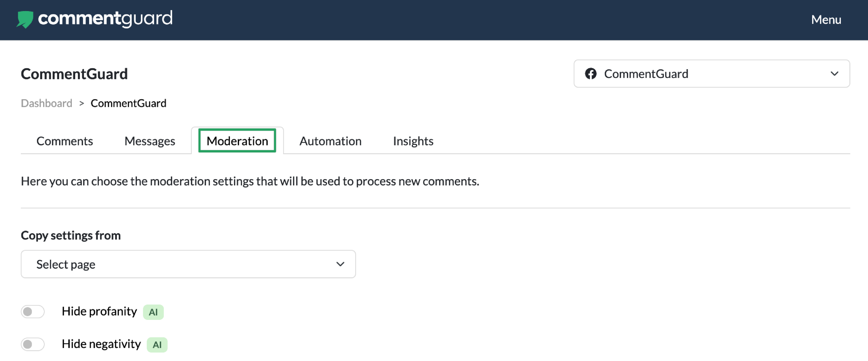Open the Automation tab
This screenshot has width=868, height=361.
(330, 141)
